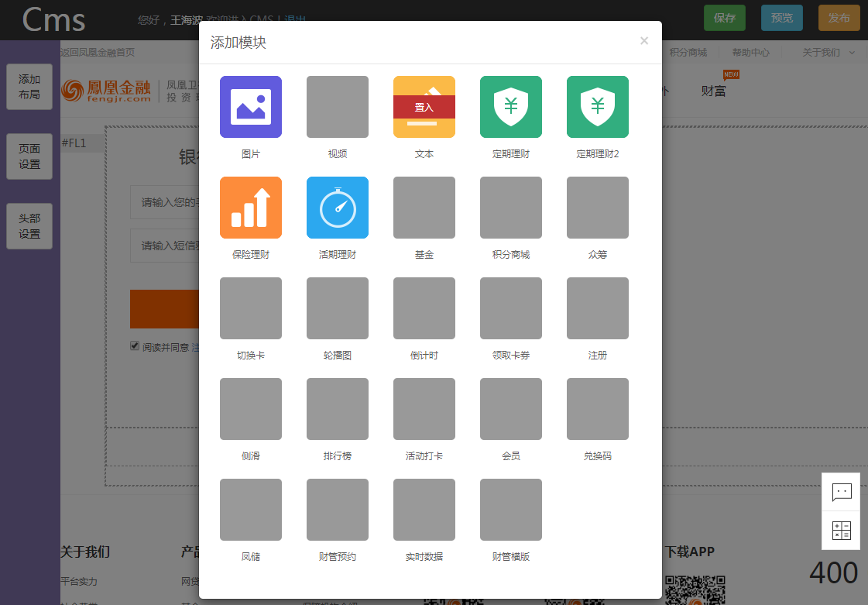Toggle the 阅读并同意 agreement checkbox

[135, 346]
